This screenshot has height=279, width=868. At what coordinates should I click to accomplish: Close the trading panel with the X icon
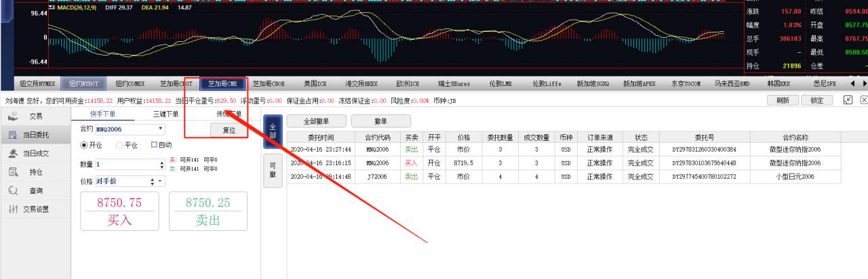863,100
